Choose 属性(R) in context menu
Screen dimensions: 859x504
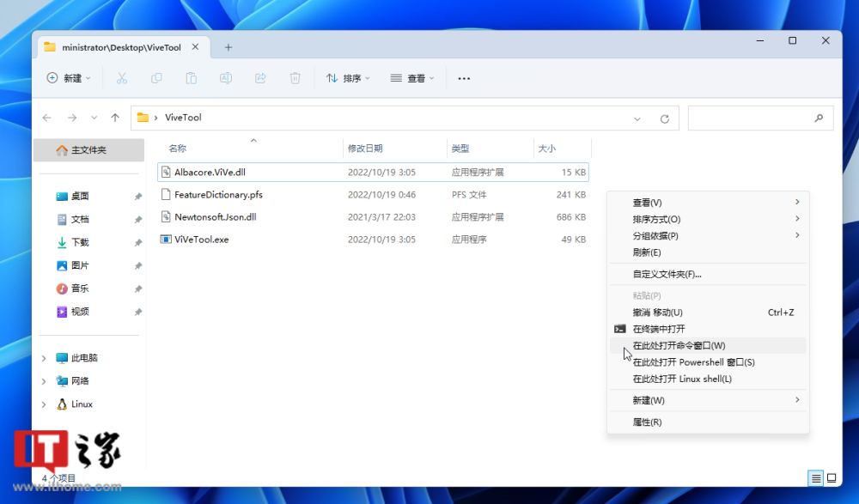[x=708, y=422]
